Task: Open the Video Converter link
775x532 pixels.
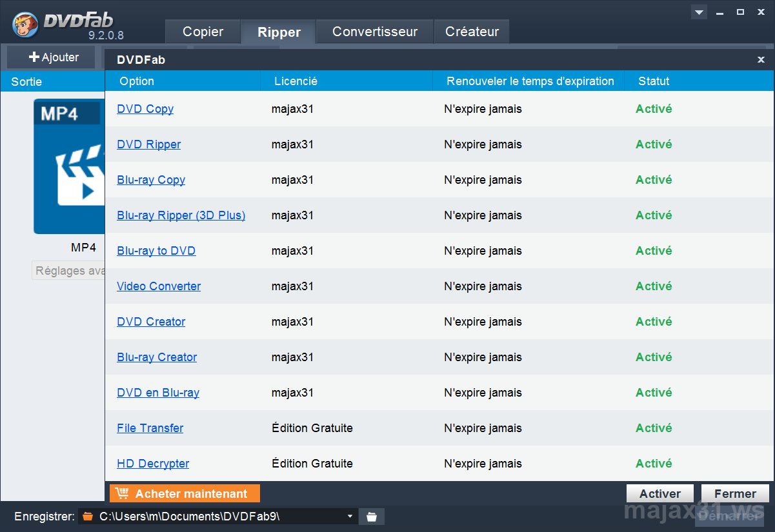Action: click(159, 286)
